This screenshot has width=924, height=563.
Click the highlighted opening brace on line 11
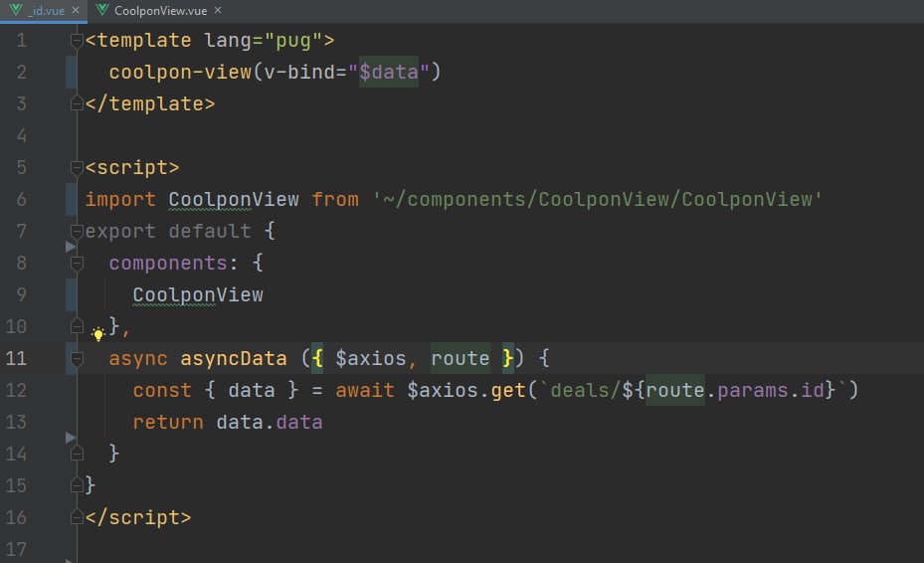point(317,358)
